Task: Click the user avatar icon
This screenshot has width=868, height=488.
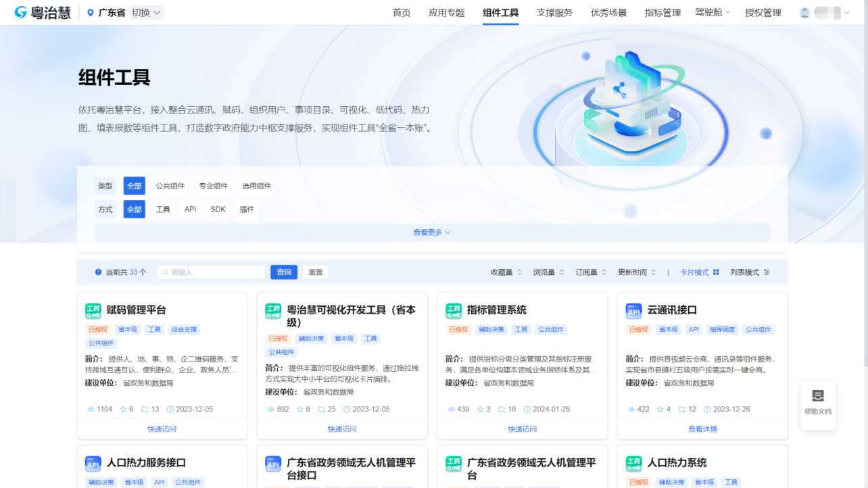Action: 804,13
